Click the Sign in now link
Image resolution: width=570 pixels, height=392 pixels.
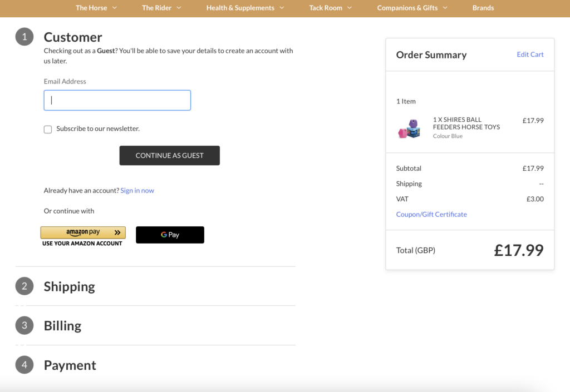pyautogui.click(x=137, y=190)
